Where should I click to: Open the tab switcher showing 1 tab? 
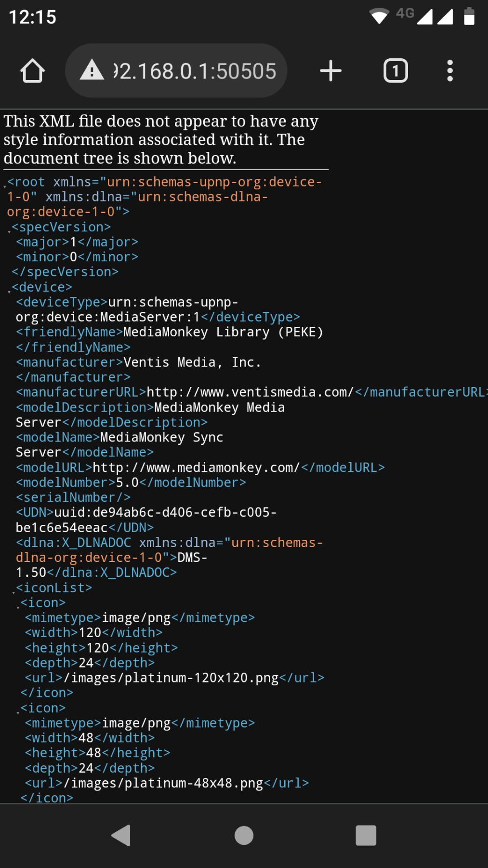pyautogui.click(x=396, y=71)
